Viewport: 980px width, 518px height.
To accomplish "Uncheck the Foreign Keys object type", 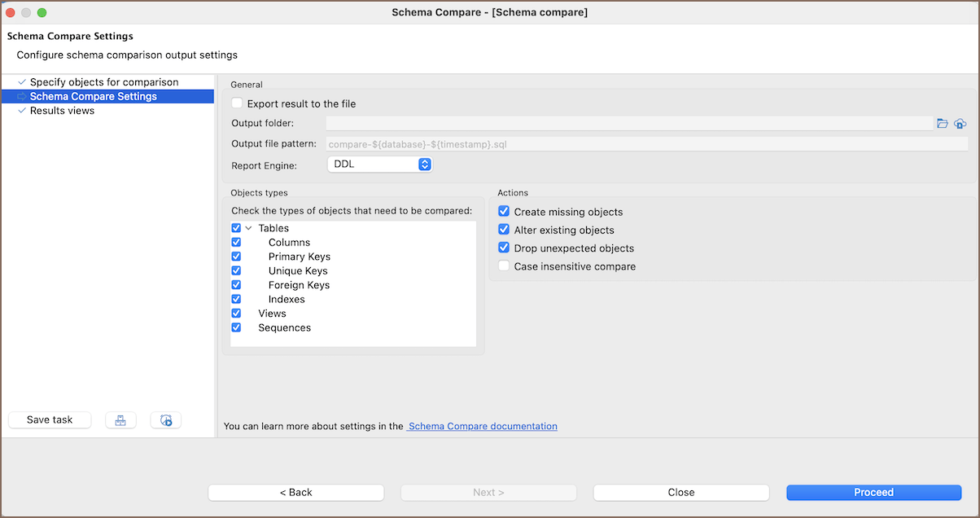I will pyautogui.click(x=236, y=285).
